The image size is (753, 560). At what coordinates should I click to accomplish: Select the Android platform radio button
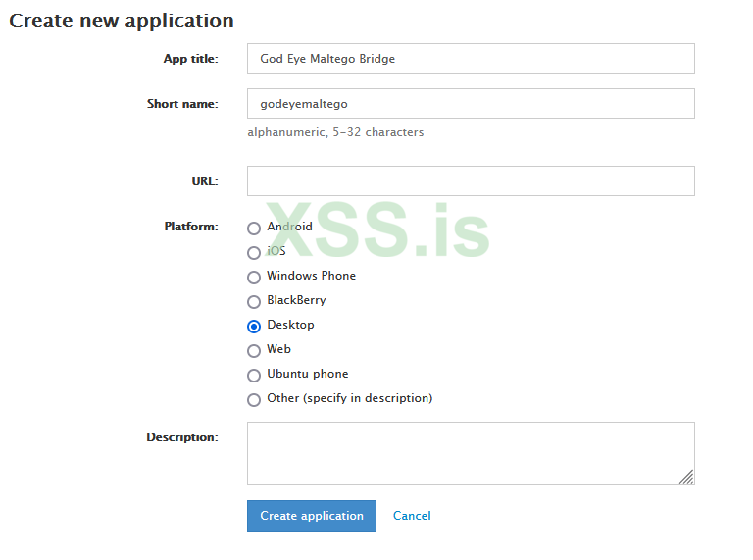click(254, 228)
